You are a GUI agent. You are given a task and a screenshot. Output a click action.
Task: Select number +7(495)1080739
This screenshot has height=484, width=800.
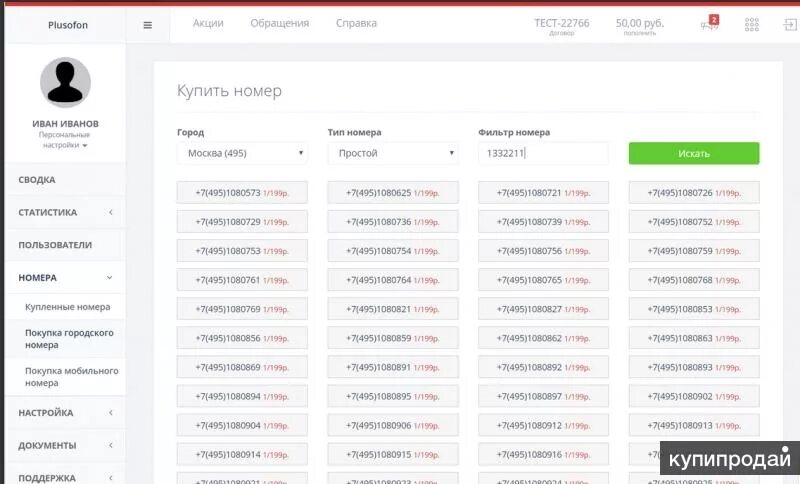(x=543, y=222)
